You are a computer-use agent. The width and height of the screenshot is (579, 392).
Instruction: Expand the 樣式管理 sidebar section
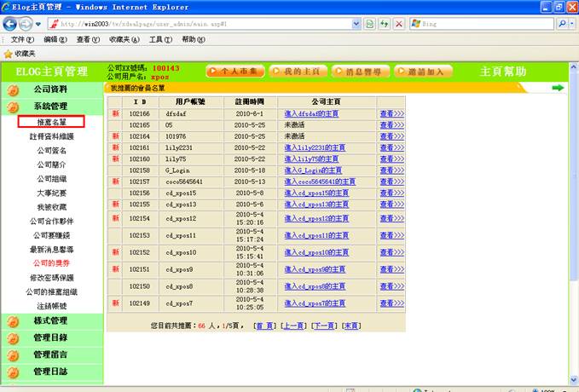(x=50, y=321)
